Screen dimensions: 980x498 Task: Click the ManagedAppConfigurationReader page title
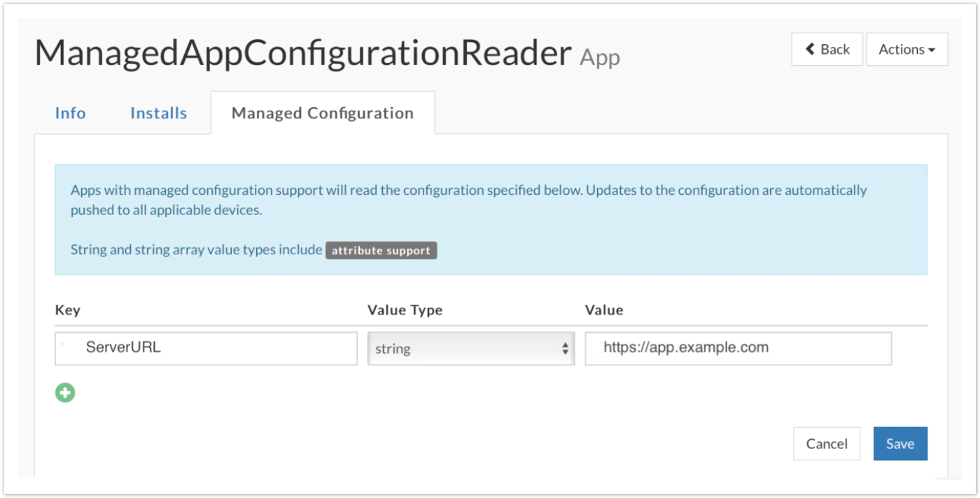pyautogui.click(x=302, y=53)
